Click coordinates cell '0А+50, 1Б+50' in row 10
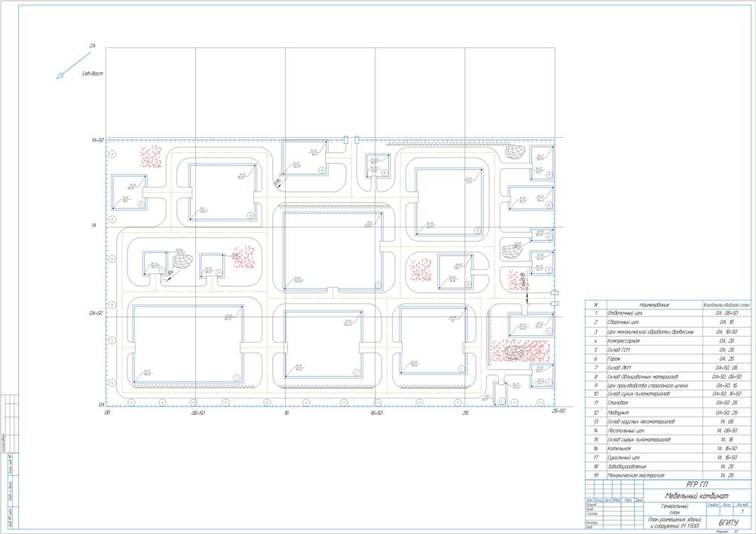 click(x=727, y=394)
